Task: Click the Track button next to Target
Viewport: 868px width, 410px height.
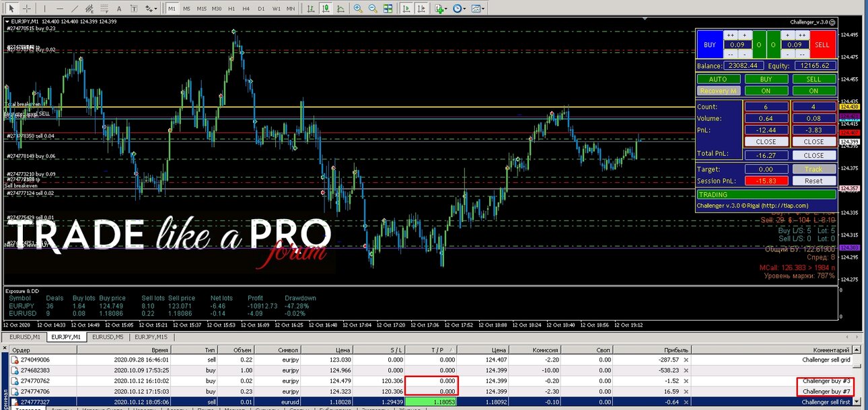Action: [813, 169]
